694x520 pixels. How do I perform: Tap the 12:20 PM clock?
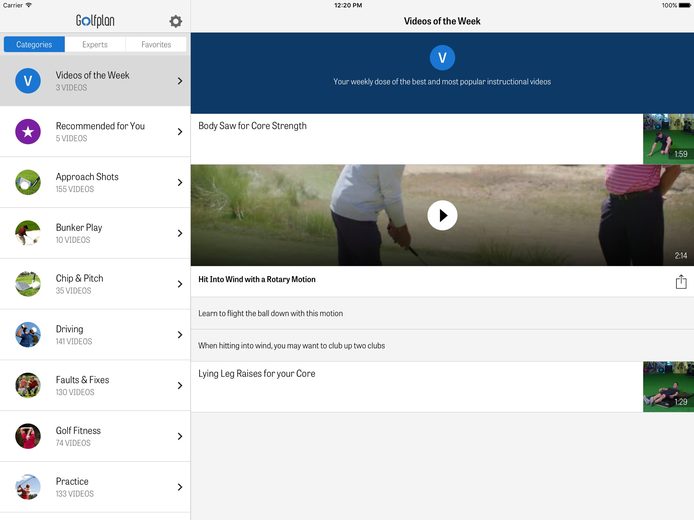348,5
